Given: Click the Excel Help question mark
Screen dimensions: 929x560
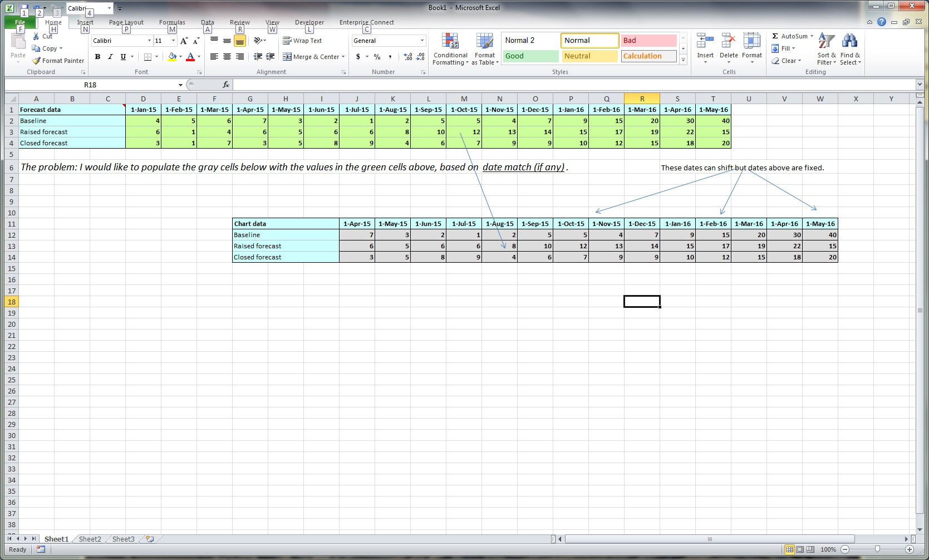Looking at the screenshot, I should [x=881, y=22].
